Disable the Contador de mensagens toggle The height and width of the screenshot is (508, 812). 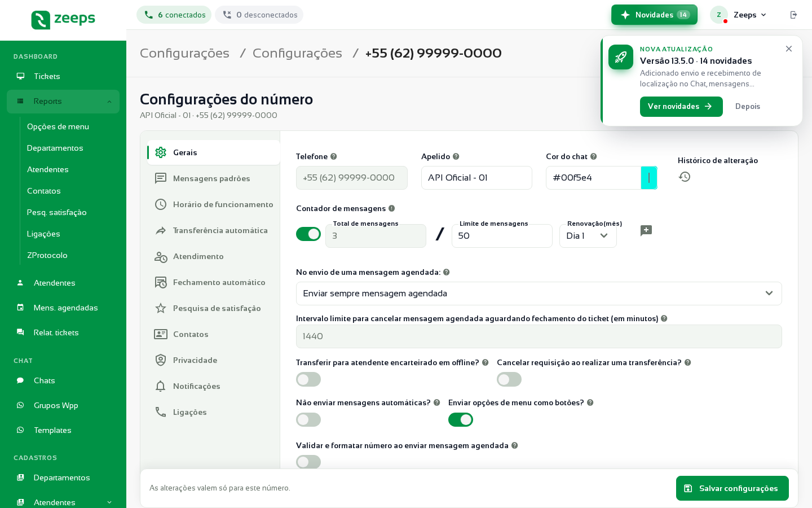[x=308, y=234]
